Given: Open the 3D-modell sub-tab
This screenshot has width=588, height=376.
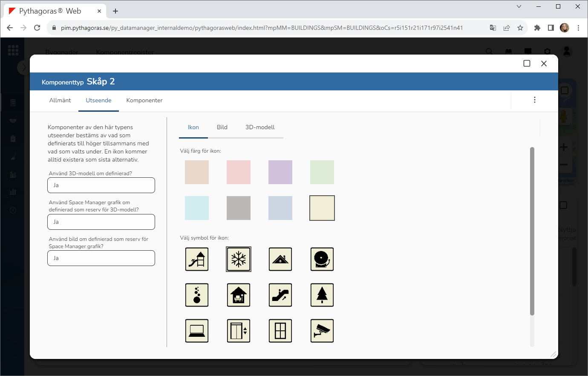Looking at the screenshot, I should [x=260, y=127].
